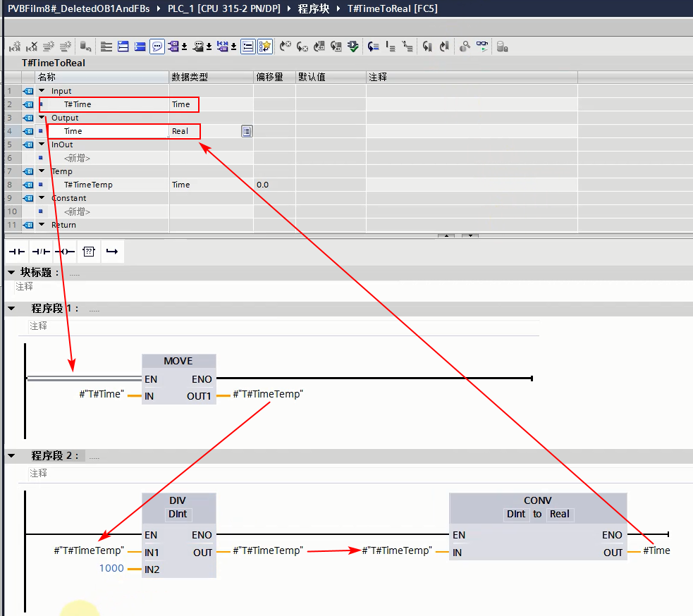Toggle favorites display star button

(265, 47)
